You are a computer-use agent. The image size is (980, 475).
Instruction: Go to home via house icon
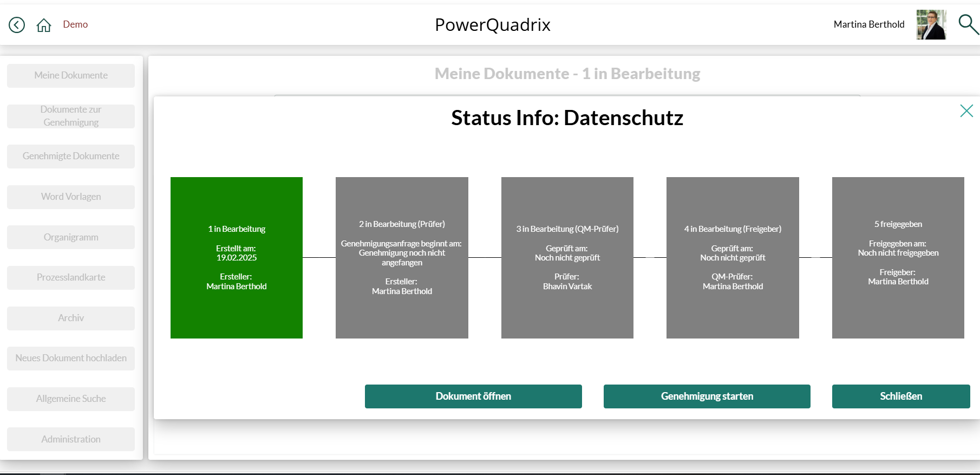[x=44, y=25]
